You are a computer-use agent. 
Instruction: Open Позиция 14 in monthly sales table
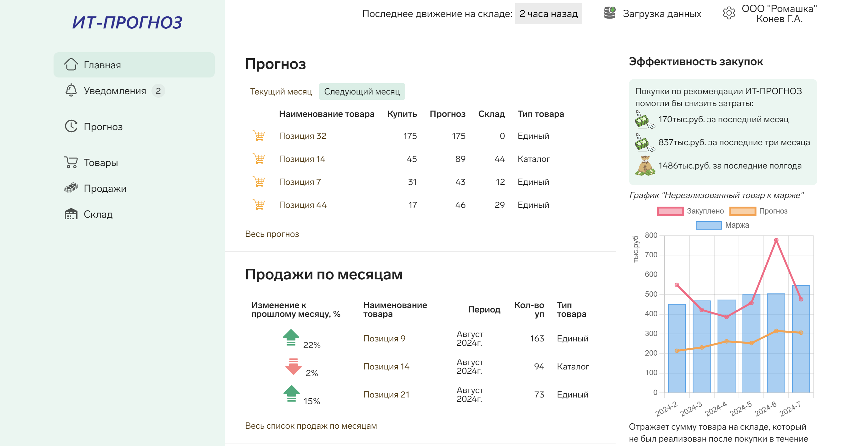386,366
